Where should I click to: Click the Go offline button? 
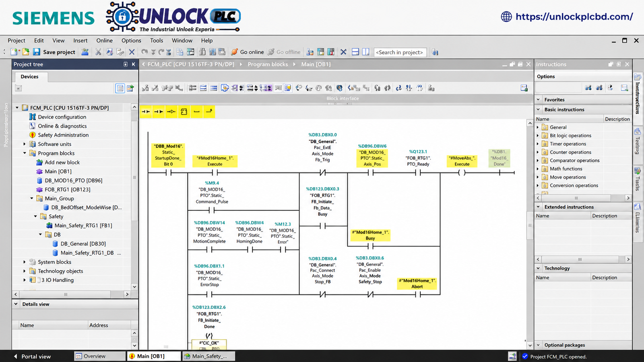point(284,52)
